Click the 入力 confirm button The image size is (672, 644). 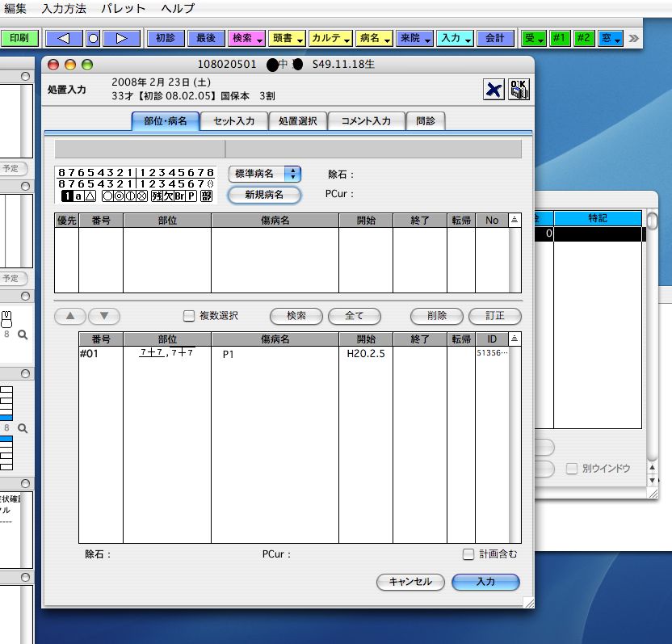coord(485,582)
